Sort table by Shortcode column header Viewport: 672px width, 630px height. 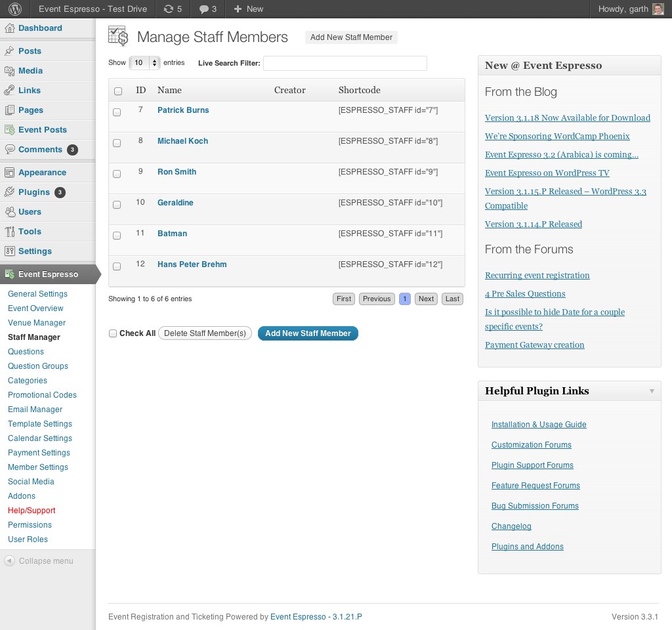[x=359, y=90]
